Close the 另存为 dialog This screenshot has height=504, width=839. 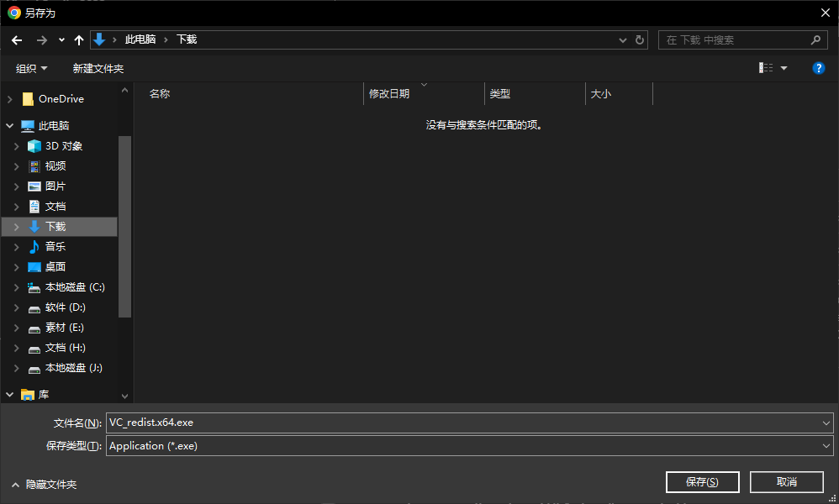pyautogui.click(x=825, y=13)
